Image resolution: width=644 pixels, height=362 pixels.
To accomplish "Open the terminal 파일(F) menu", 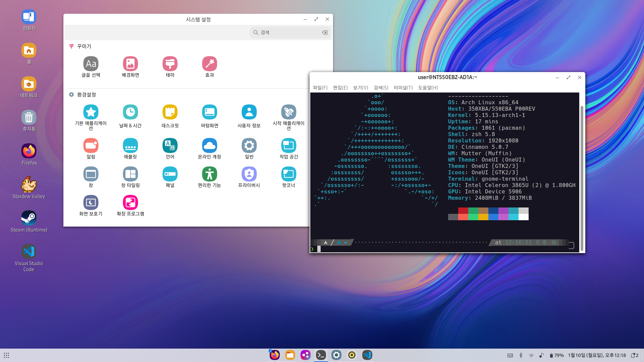I will click(320, 88).
